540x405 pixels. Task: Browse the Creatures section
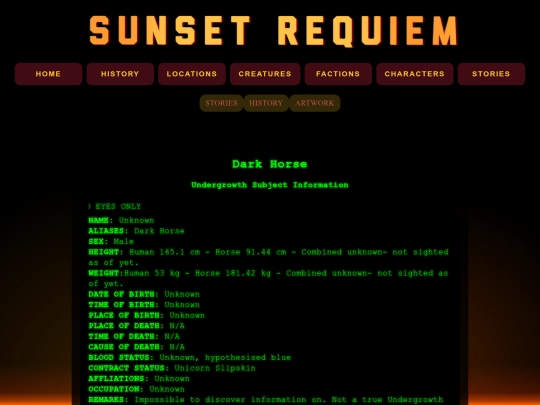pos(265,74)
